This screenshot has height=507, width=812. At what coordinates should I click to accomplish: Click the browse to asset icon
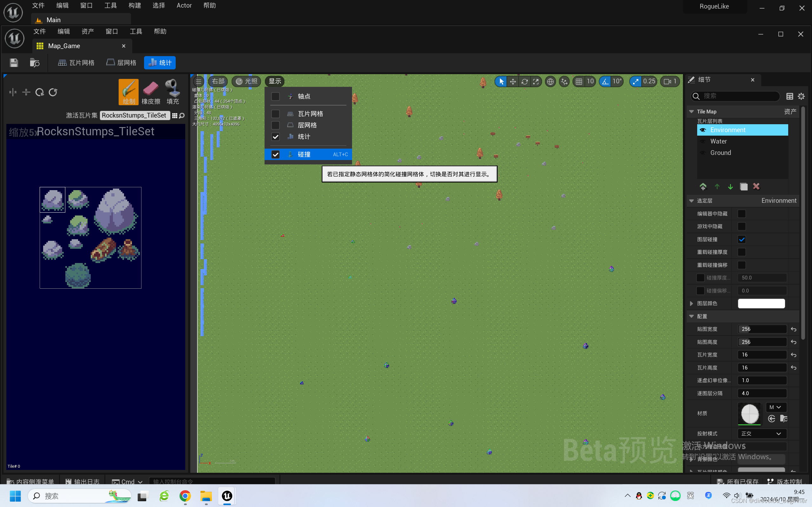pos(35,63)
